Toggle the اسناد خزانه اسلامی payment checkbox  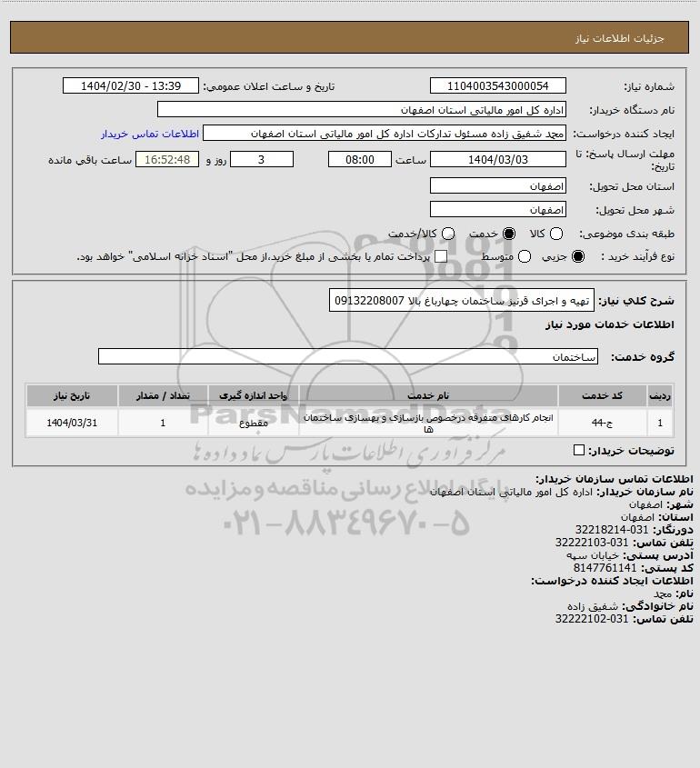tap(441, 256)
